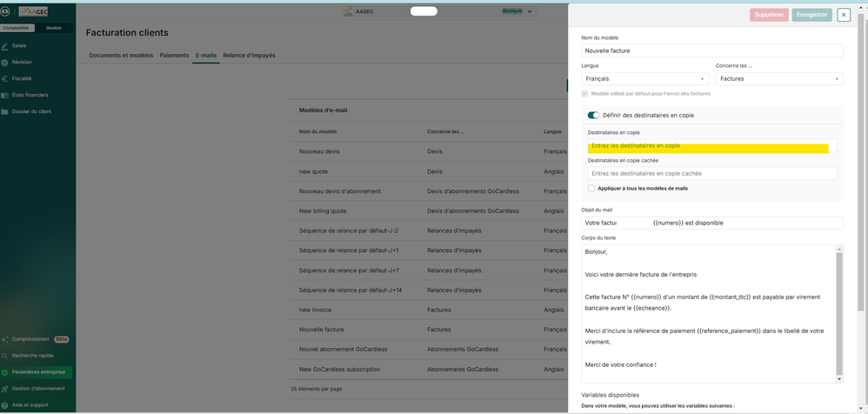Toggle the default invoice template checkbox
Image resolution: width=868 pixels, height=414 pixels.
[x=585, y=93]
